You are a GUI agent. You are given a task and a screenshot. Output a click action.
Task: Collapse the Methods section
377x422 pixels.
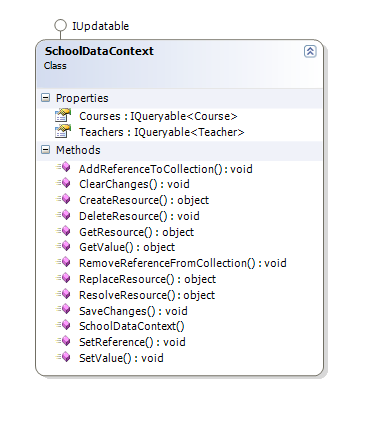click(45, 150)
